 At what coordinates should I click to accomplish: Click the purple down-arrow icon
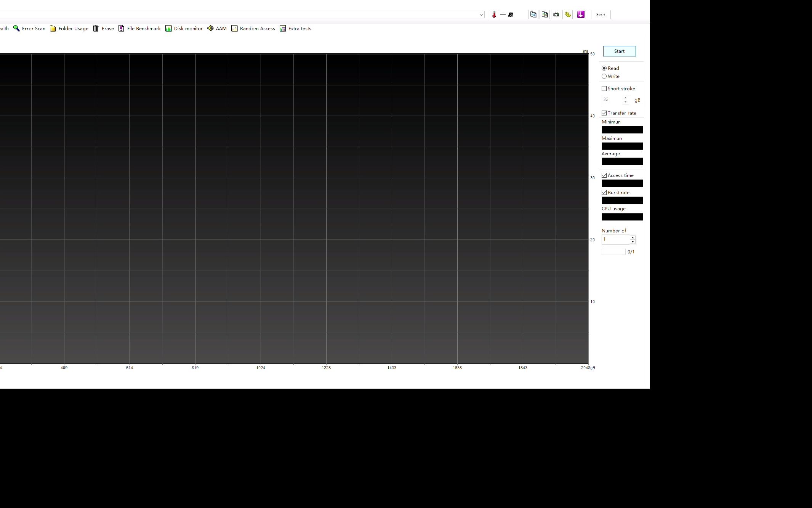(x=581, y=14)
